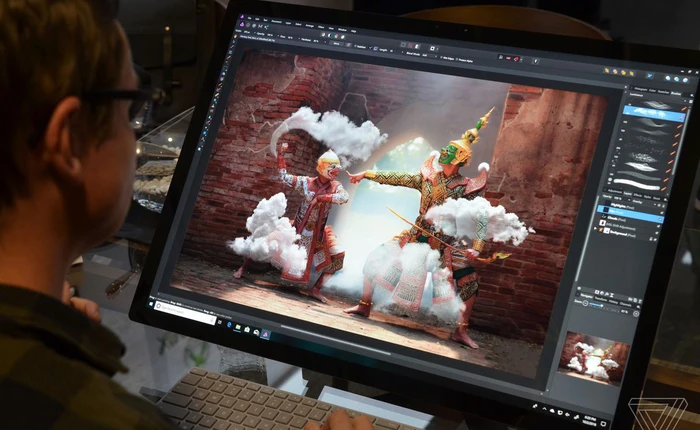Viewport: 700px width, 430px height.
Task: Click the Affinity Photo taskbar icon
Action: pyautogui.click(x=265, y=334)
